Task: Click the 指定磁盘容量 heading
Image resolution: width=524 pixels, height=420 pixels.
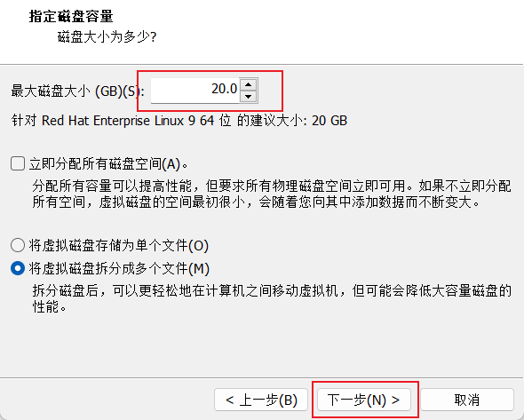Action: click(x=71, y=16)
